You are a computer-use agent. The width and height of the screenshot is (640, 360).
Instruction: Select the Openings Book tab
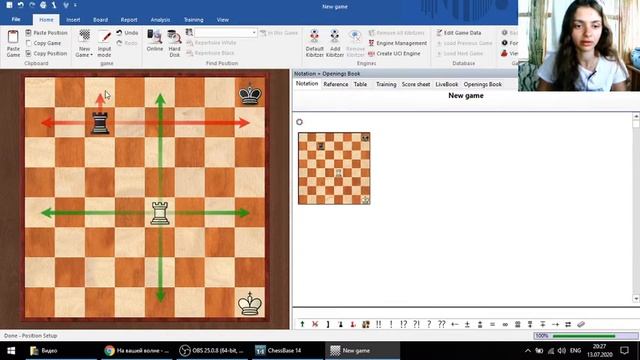coord(482,84)
